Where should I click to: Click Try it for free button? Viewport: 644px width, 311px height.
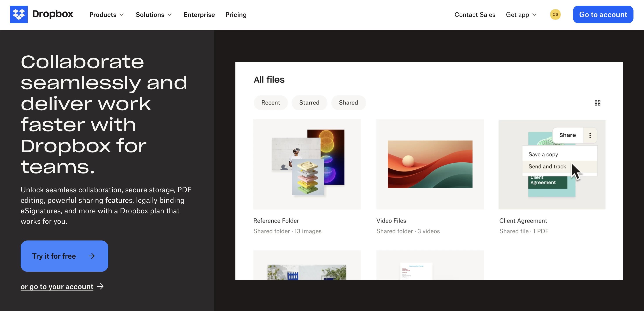(x=64, y=256)
